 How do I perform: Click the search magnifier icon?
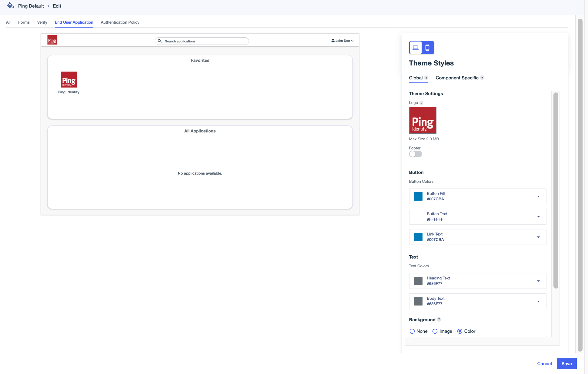[x=160, y=41]
